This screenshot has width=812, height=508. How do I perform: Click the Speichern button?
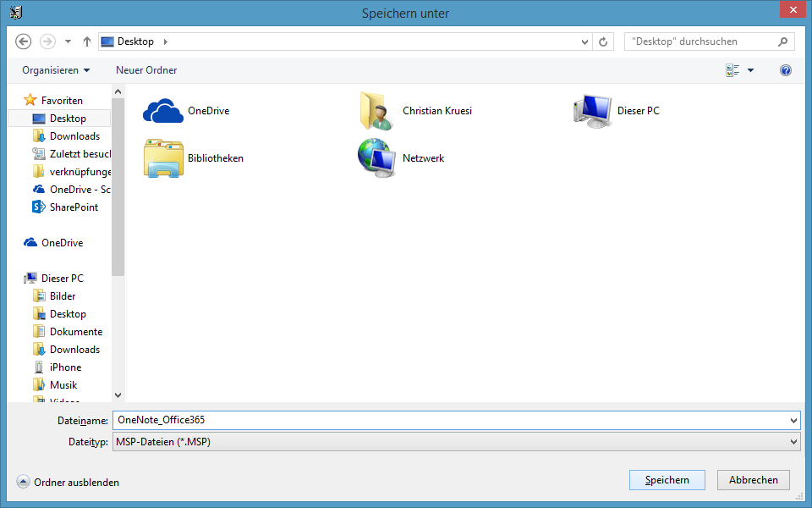click(666, 480)
